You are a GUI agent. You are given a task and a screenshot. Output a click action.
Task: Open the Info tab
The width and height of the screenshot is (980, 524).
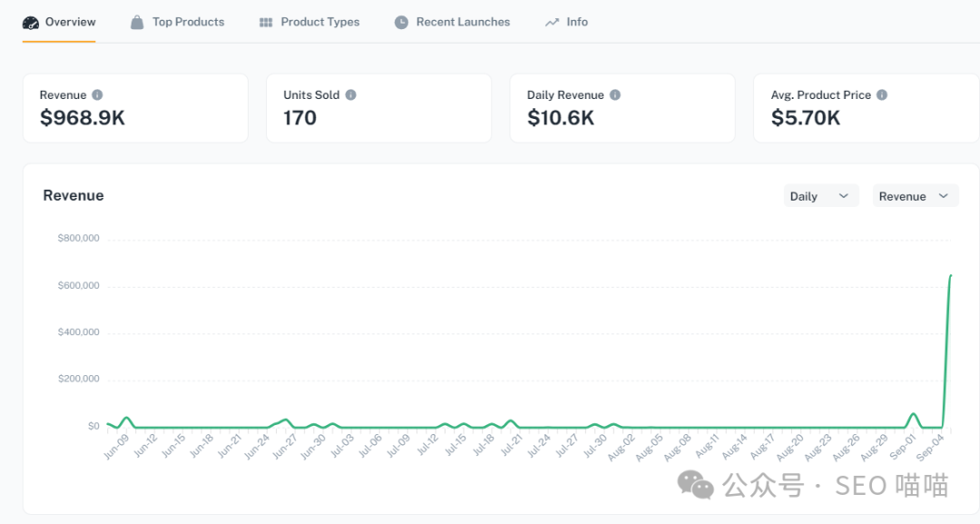[x=577, y=22]
